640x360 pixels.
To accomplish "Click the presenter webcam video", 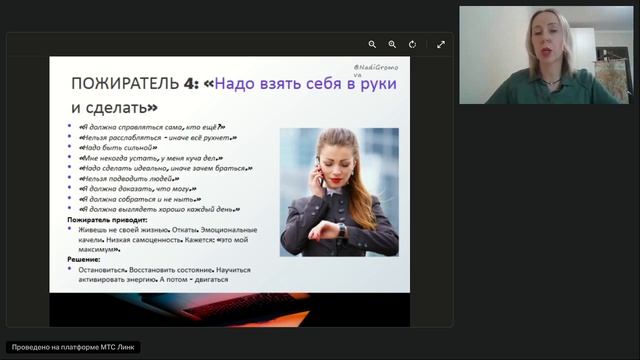I will click(x=547, y=55).
